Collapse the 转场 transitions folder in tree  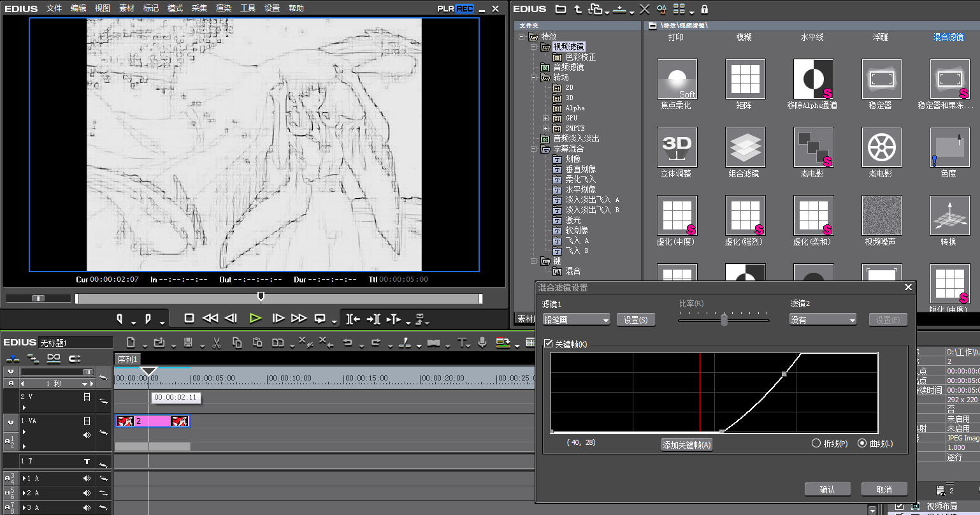coord(534,78)
